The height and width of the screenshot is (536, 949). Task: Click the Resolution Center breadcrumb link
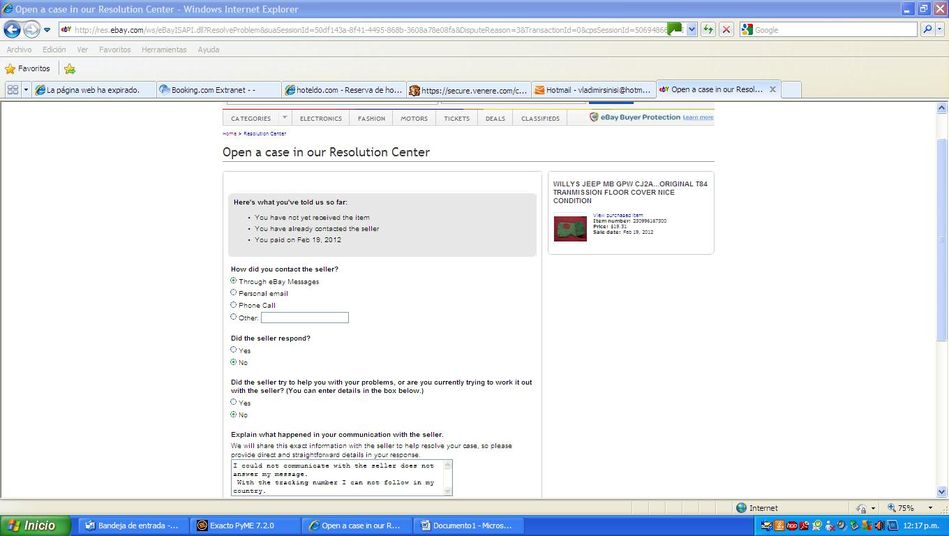(264, 133)
